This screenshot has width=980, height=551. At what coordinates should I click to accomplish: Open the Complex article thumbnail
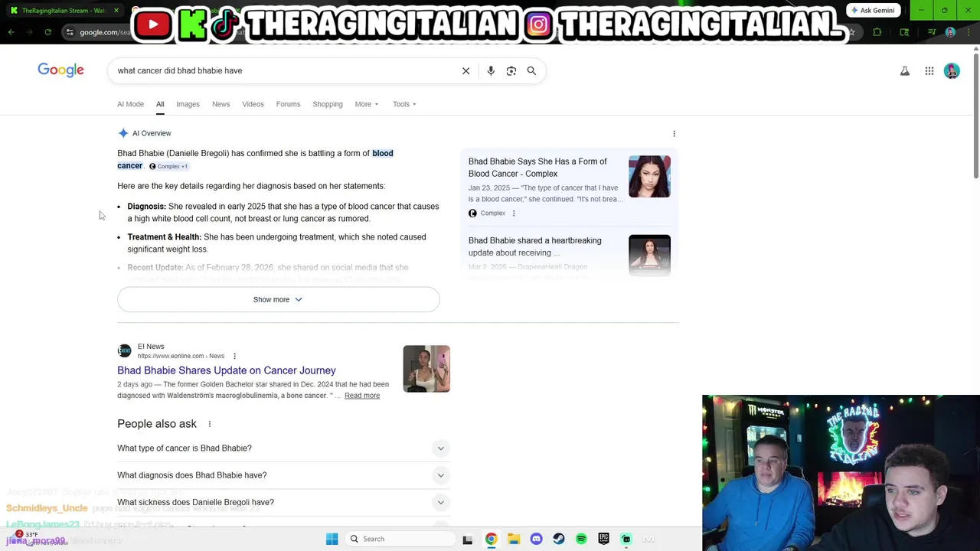(x=649, y=177)
